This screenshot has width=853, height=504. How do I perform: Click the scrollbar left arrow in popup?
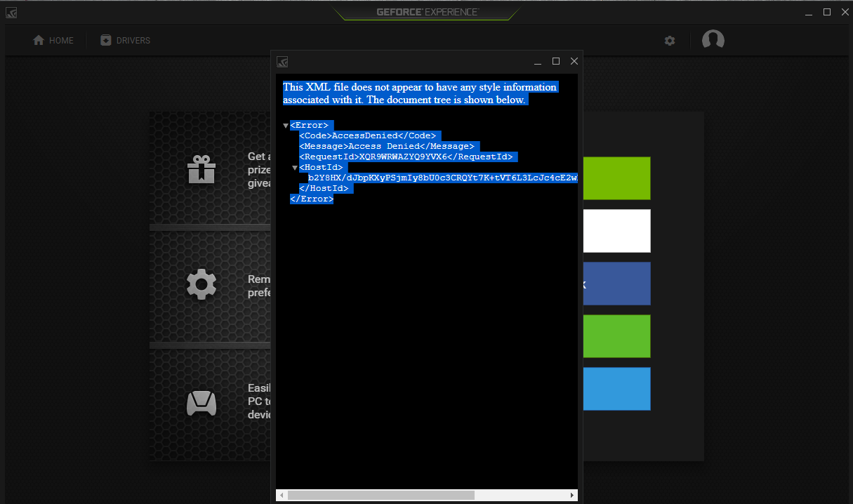[x=282, y=496]
